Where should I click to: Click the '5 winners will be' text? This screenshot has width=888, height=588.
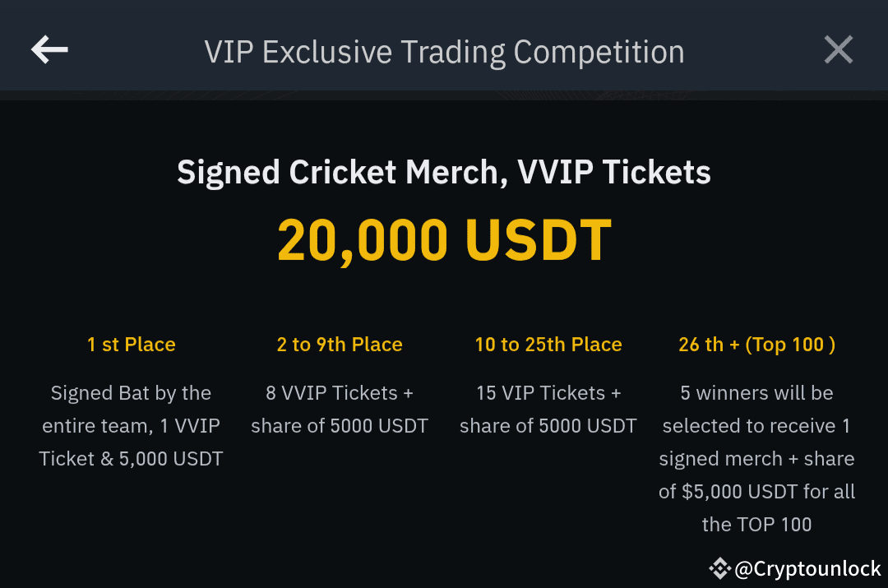pyautogui.click(x=756, y=393)
